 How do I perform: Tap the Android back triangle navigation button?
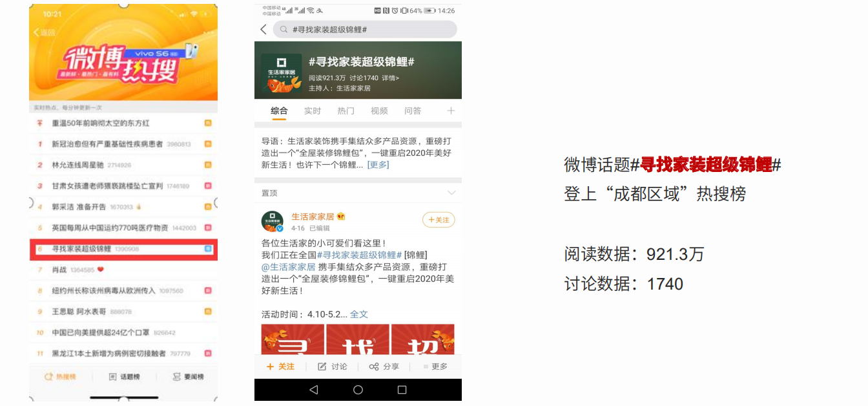click(314, 390)
